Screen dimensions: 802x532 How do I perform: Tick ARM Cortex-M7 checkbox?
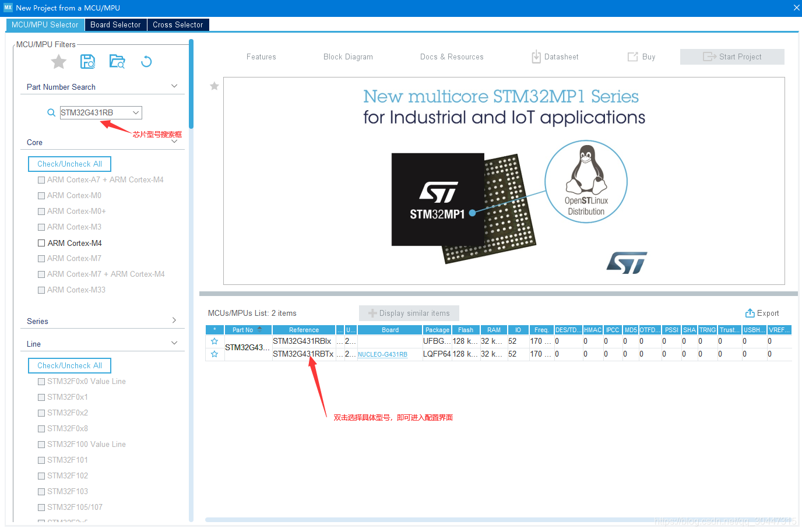41,259
